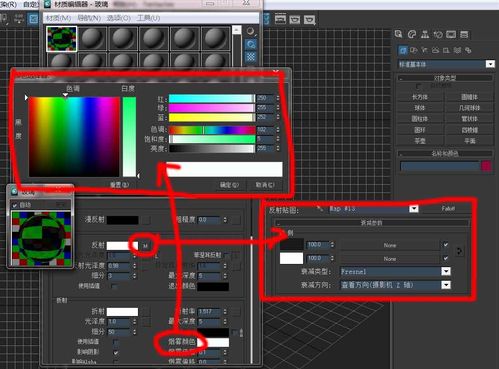This screenshot has width=499, height=369.
Task: Click the black 漫反射 diffuse swatch
Action: (x=122, y=220)
